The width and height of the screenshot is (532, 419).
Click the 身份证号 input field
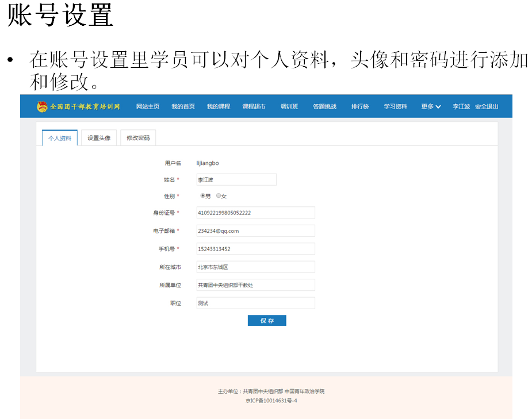point(255,213)
